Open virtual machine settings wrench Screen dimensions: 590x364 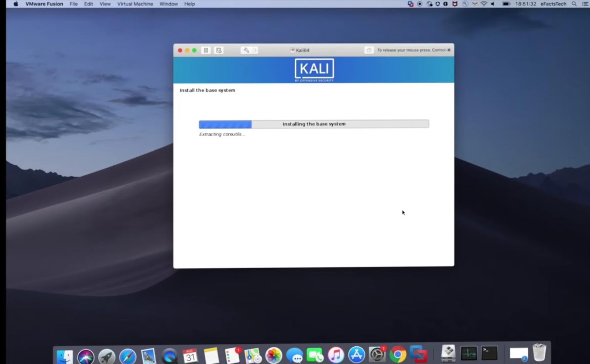(246, 50)
